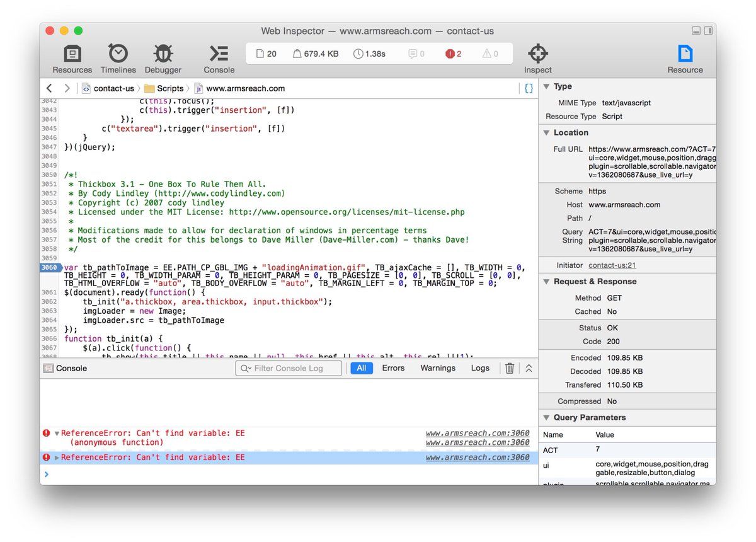756x542 pixels.
Task: Clear console log with trash icon
Action: point(510,368)
